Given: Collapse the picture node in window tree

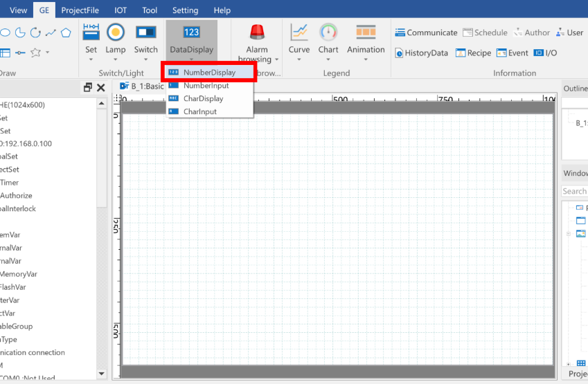Looking at the screenshot, I should [569, 234].
